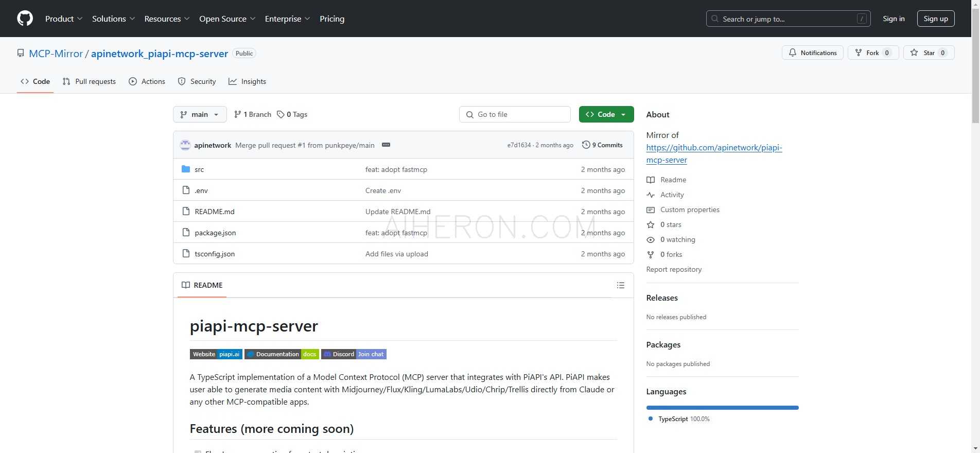The image size is (980, 453).
Task: Switch to the Security tab
Action: coord(197,81)
